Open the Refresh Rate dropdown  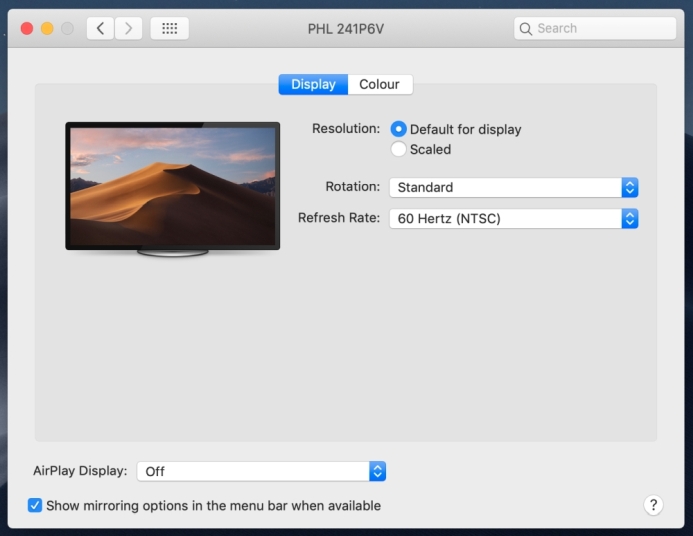514,219
